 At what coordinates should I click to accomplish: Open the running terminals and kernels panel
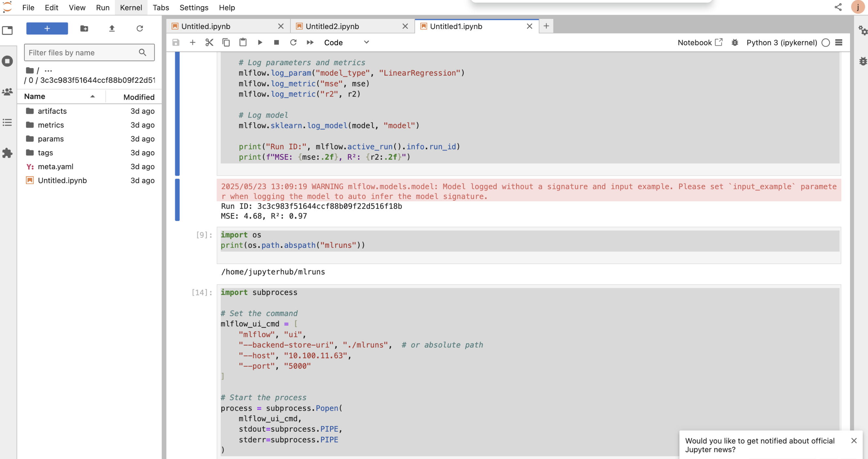(x=8, y=61)
